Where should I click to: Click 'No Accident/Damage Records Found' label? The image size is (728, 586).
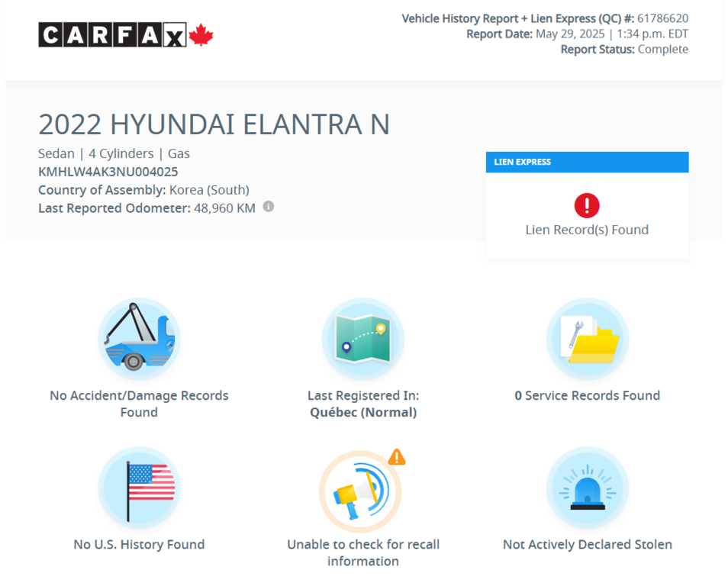140,404
